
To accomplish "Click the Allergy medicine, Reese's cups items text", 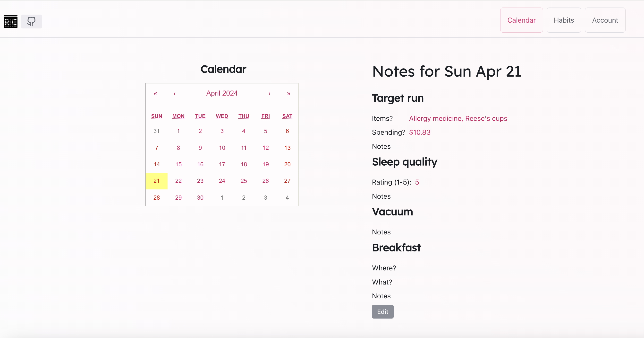I will point(458,118).
